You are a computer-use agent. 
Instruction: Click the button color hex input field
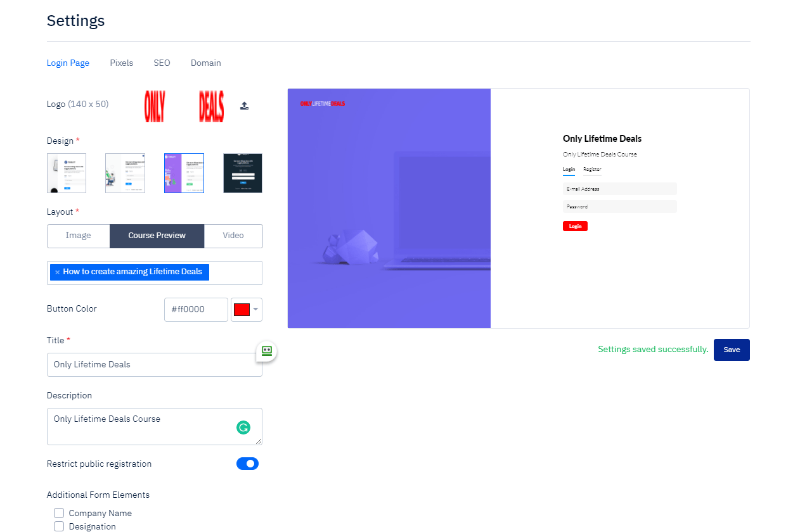click(196, 310)
